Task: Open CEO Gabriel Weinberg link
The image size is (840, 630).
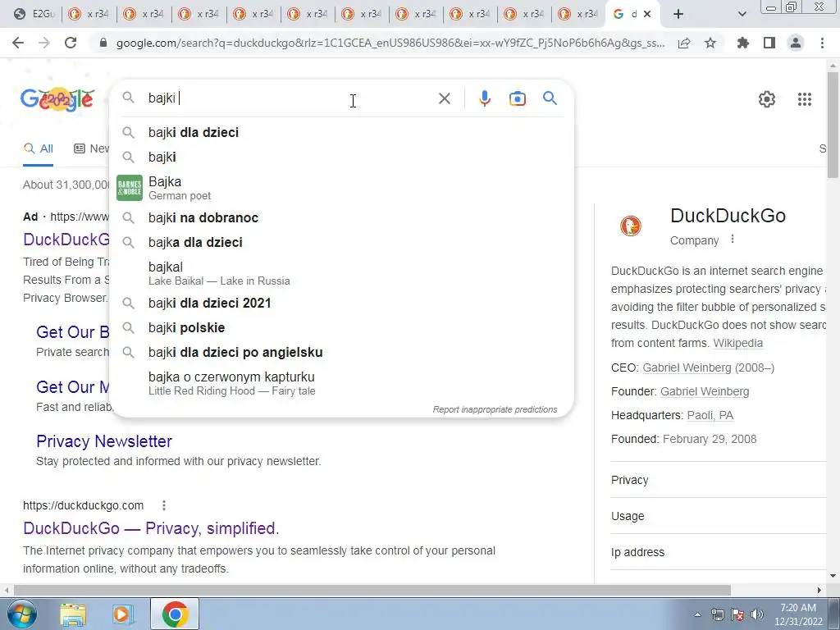Action: [x=687, y=367]
